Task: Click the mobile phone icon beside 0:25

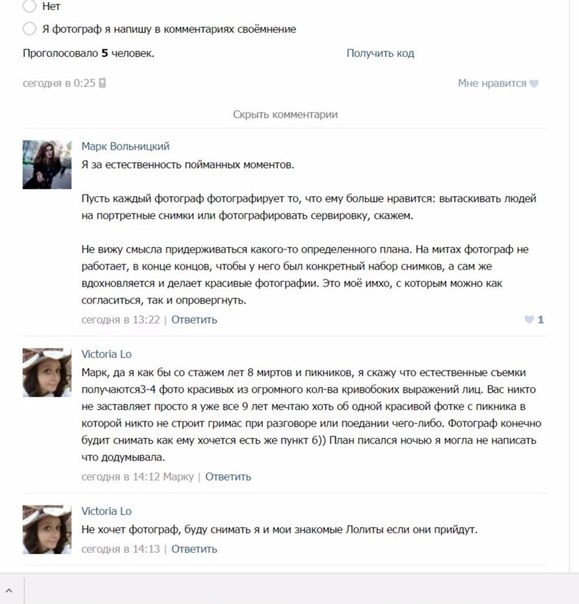Action: click(x=102, y=83)
